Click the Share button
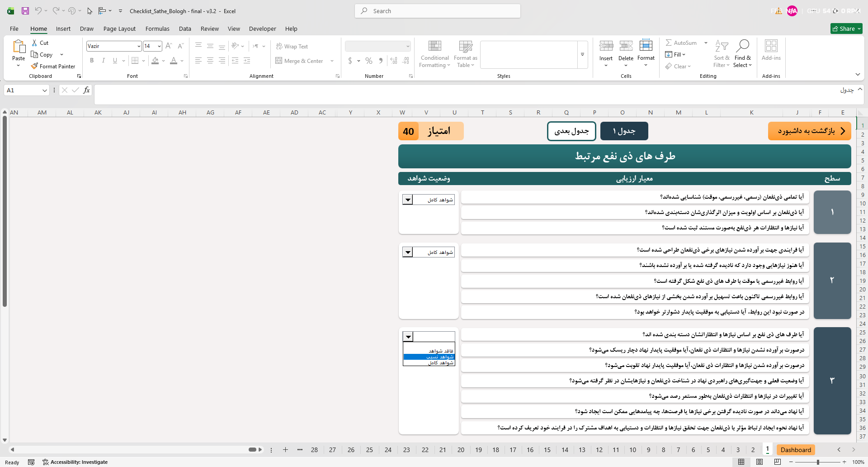 coord(846,29)
